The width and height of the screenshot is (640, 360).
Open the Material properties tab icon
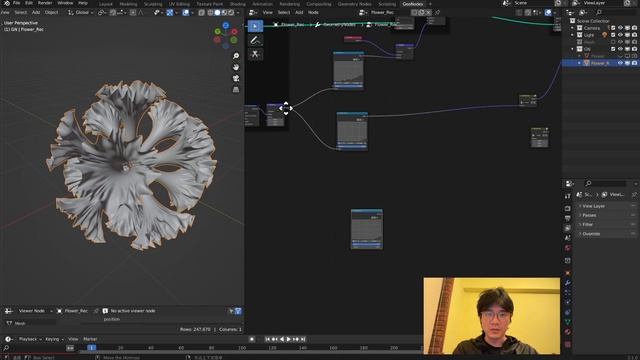(568, 332)
